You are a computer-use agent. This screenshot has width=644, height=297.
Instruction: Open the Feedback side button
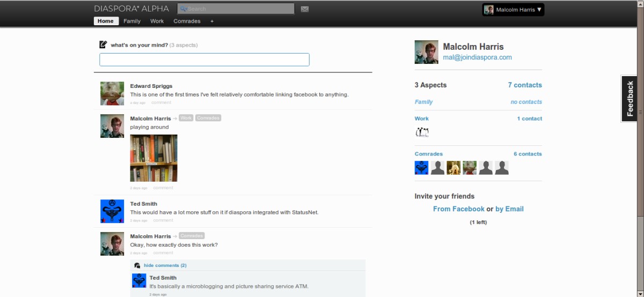click(x=630, y=99)
